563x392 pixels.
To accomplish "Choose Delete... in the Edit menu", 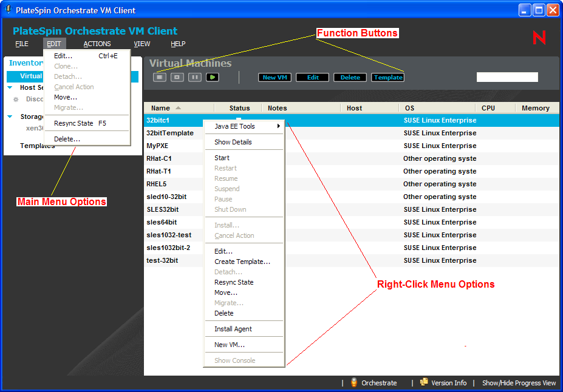I will coord(86,139).
